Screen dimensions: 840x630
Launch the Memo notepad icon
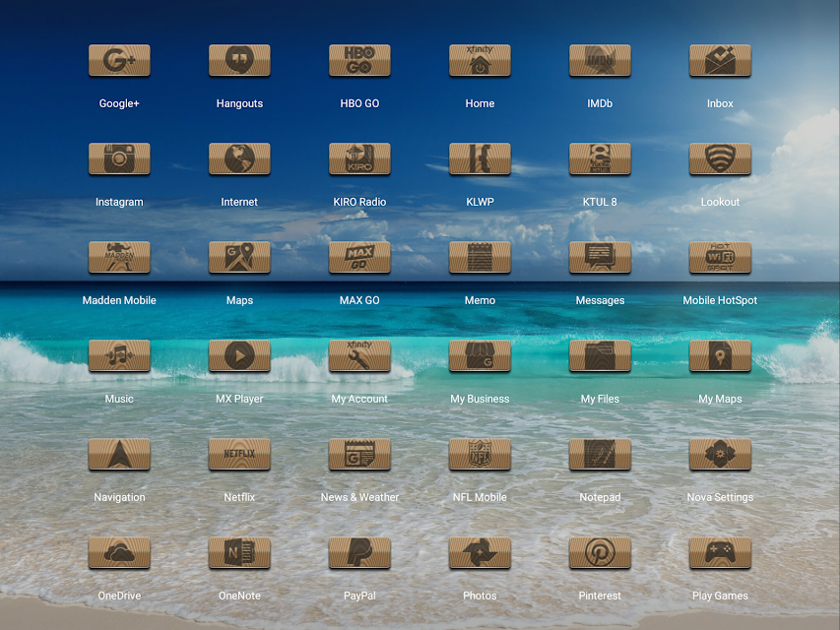click(480, 257)
